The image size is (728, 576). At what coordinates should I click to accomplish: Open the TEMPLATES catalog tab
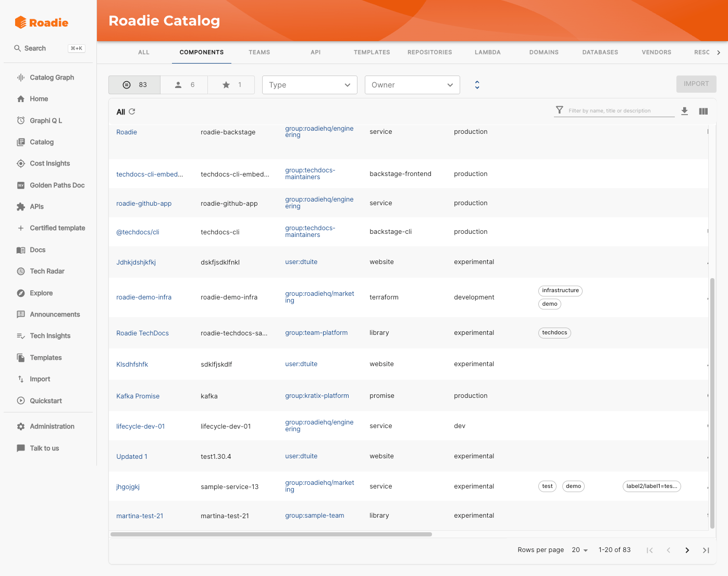[x=372, y=52]
